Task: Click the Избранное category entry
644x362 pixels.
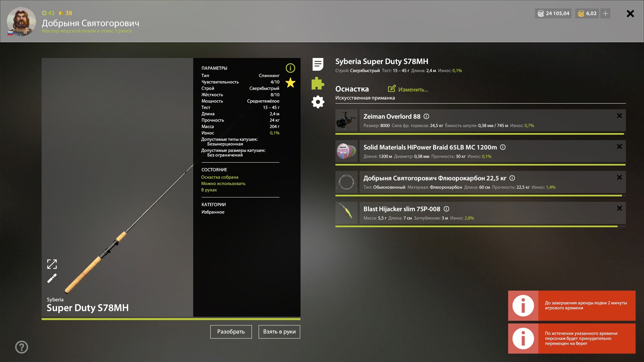Action: 213,212
